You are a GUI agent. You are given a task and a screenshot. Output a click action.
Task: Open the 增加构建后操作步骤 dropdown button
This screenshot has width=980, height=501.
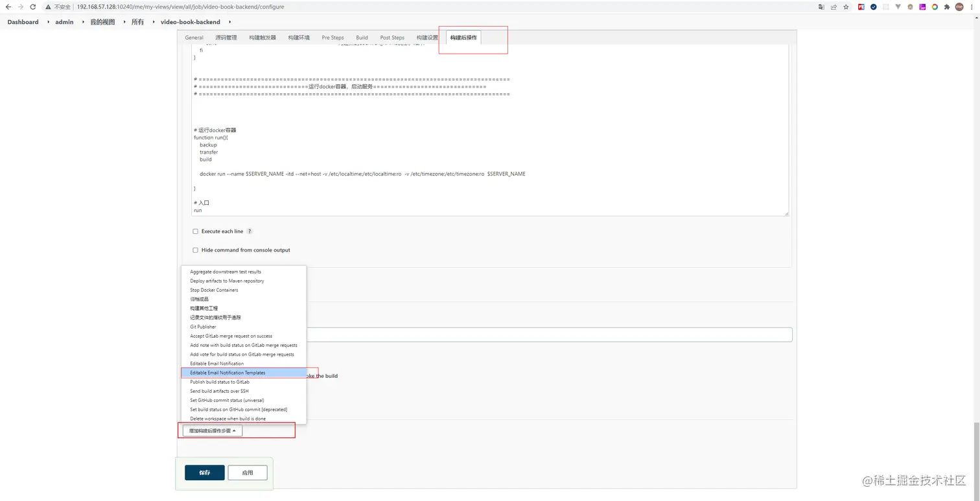click(x=213, y=431)
